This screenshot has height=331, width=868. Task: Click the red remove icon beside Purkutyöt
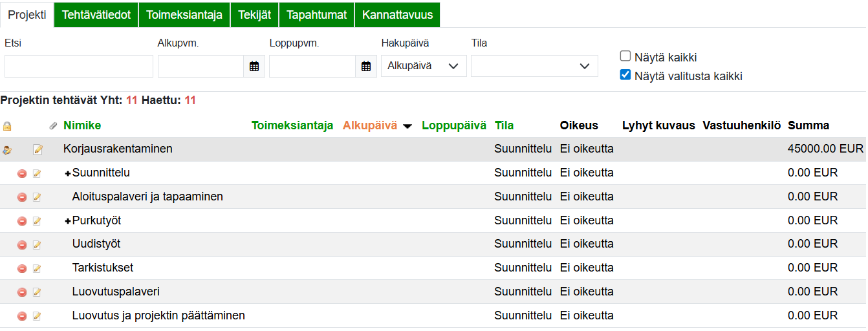point(22,221)
